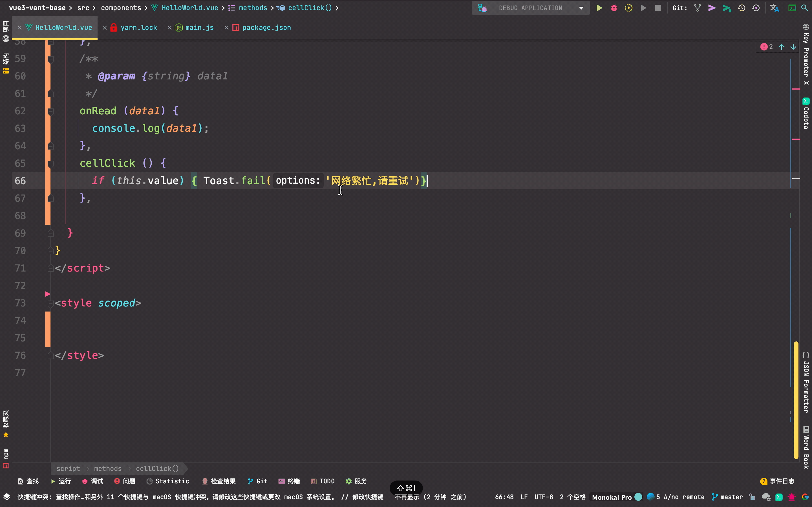This screenshot has height=507, width=812.
Task: Click the 修改快捷键 link in the status bar
Action: [x=369, y=497]
